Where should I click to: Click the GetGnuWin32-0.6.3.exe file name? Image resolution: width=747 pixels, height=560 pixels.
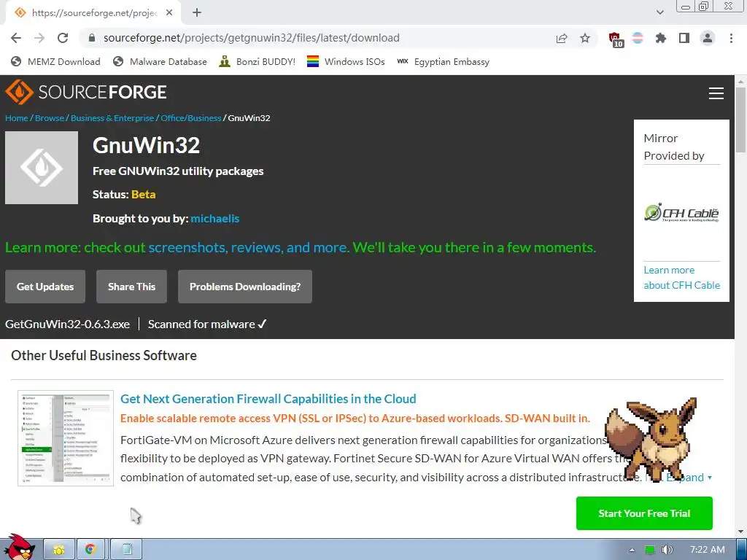(x=68, y=324)
